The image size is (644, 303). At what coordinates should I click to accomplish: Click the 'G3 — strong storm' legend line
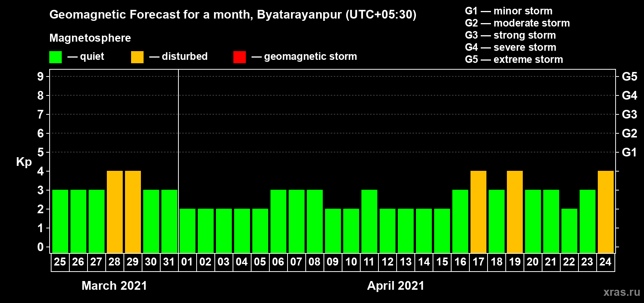coord(510,35)
